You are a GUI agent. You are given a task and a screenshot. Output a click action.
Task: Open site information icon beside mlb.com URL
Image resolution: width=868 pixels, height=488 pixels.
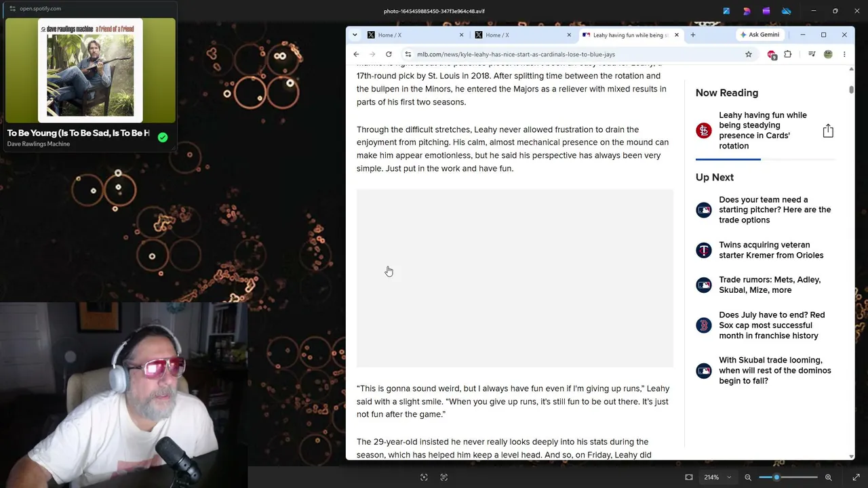pos(408,54)
